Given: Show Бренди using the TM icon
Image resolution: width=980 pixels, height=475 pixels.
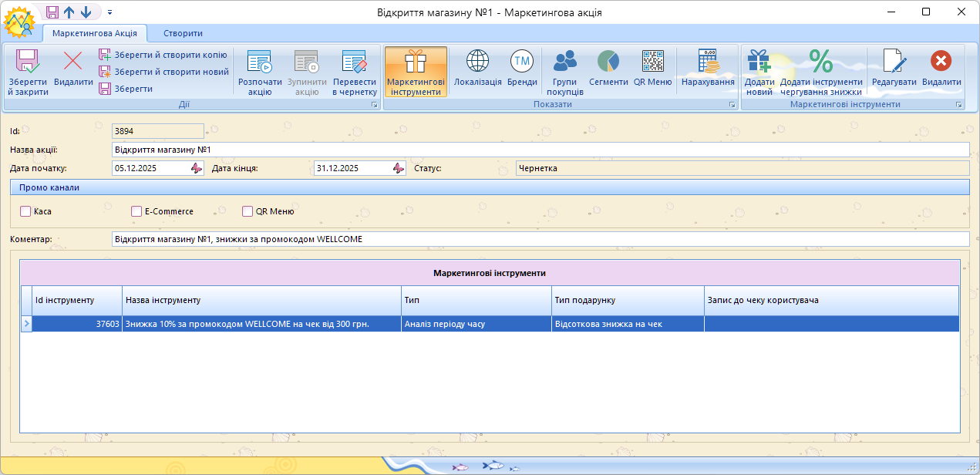Looking at the screenshot, I should tap(522, 62).
